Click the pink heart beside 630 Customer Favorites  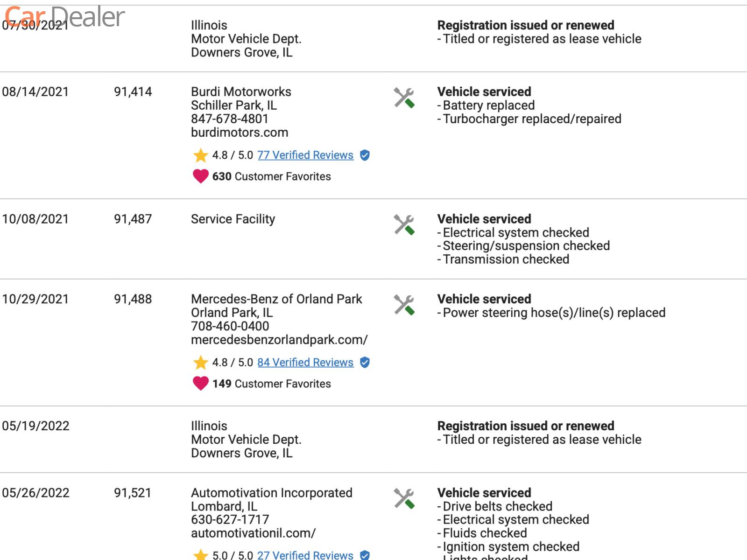[x=201, y=176]
